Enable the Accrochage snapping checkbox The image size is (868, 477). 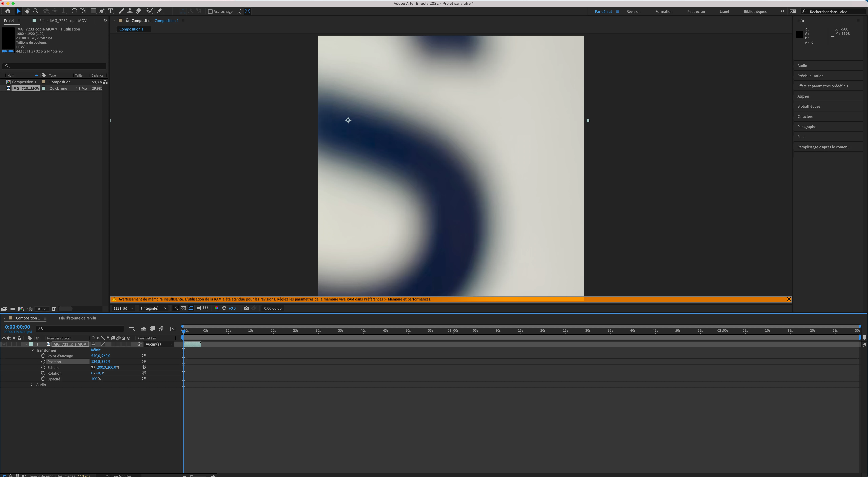coord(210,12)
